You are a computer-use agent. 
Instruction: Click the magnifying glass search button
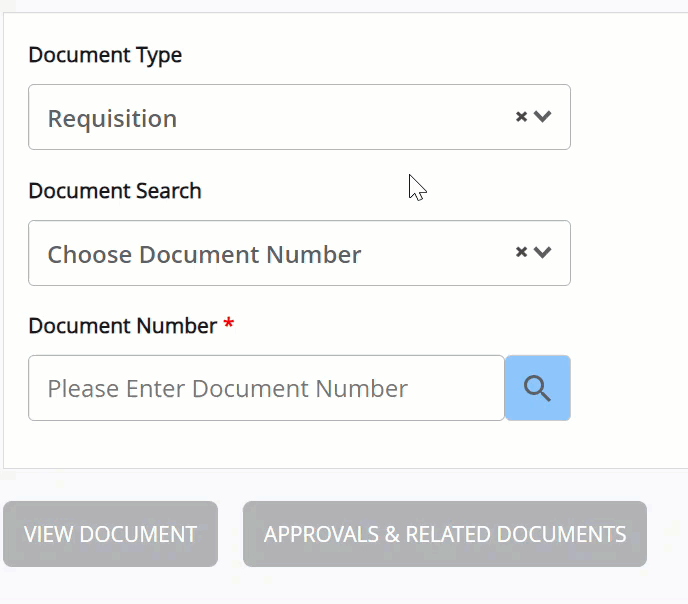538,388
